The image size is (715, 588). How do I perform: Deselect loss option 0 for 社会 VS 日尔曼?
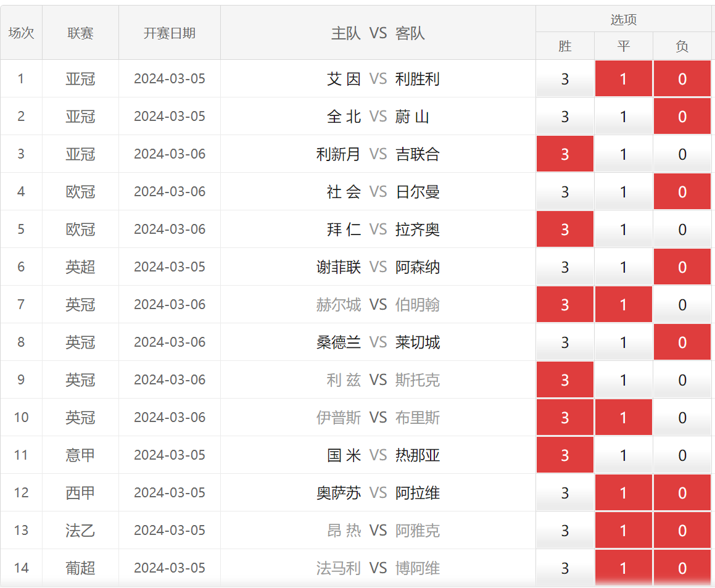click(682, 192)
